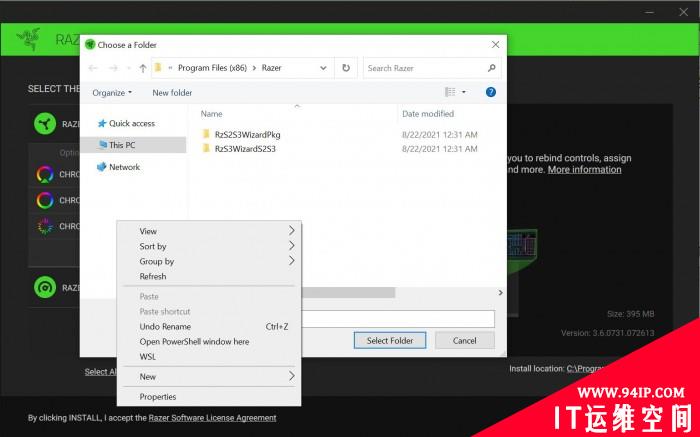
Task: Open Razer Software License Agreement link
Action: point(212,418)
